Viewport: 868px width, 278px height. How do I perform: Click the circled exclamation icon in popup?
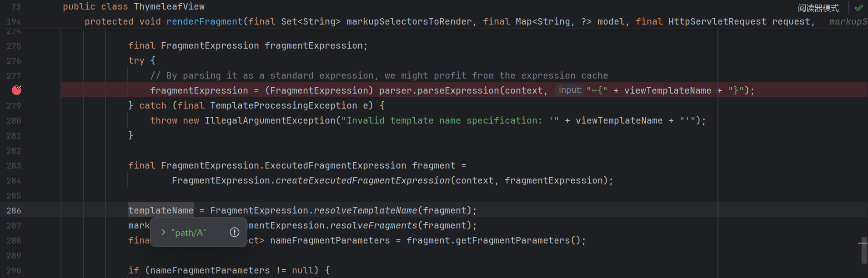pos(235,232)
